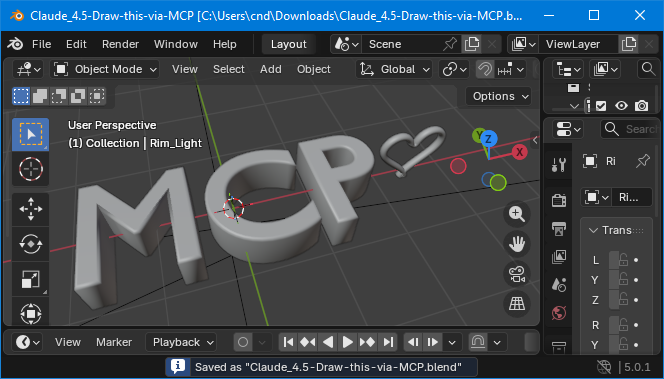This screenshot has width=664, height=379.
Task: Select the 3D Cursor tool
Action: pos(30,169)
